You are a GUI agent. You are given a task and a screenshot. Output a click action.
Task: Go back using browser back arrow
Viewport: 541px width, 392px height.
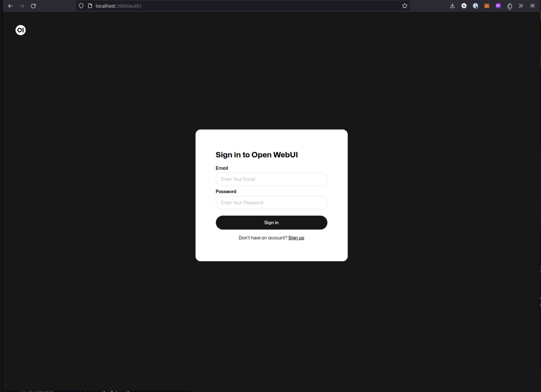click(10, 6)
